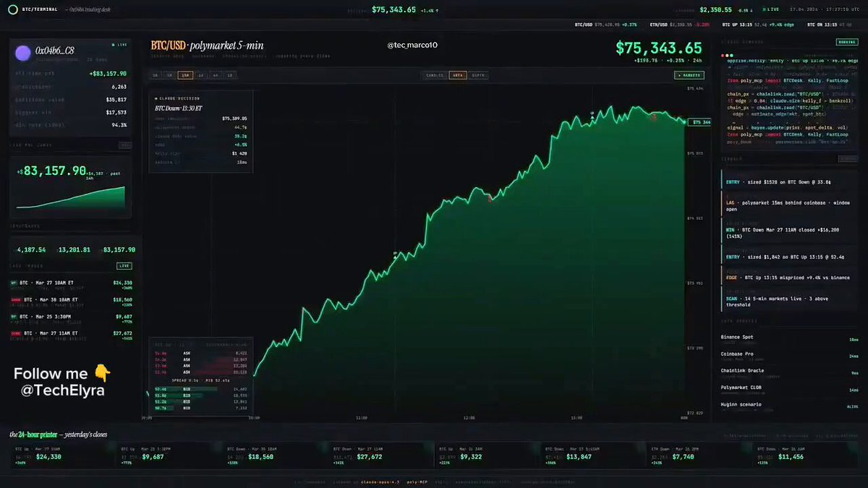Screen dimensions: 868x488
Task: Click the Coinbase Pro data source row
Action: coord(790,355)
